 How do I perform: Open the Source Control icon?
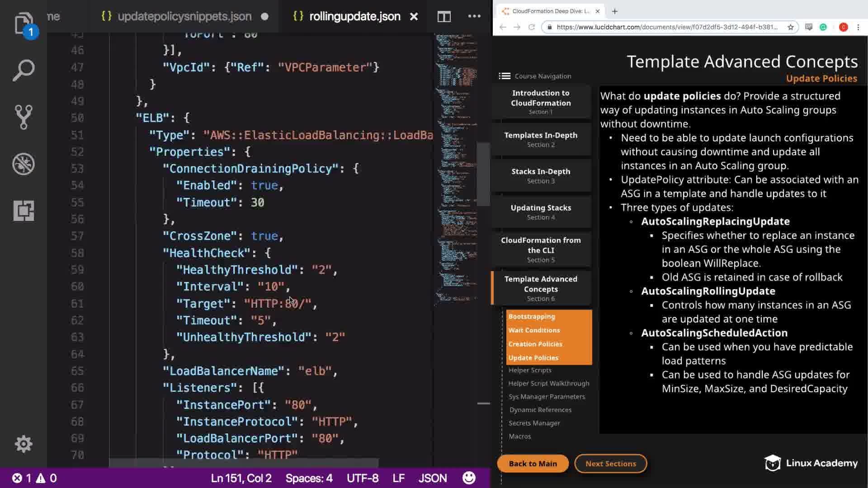click(x=24, y=117)
